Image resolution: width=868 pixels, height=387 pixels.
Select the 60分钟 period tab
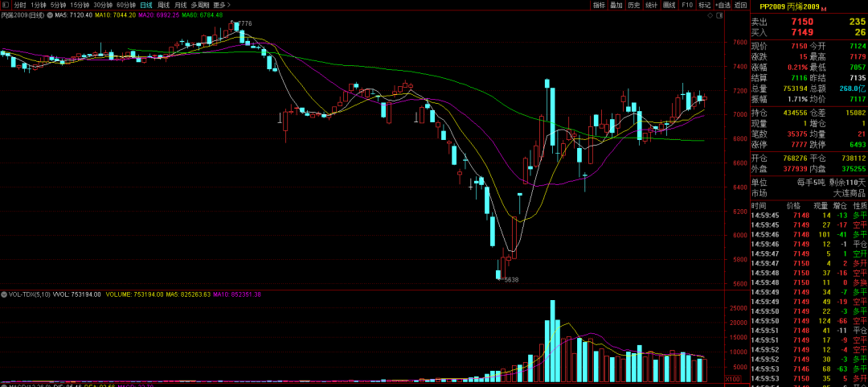point(126,5)
